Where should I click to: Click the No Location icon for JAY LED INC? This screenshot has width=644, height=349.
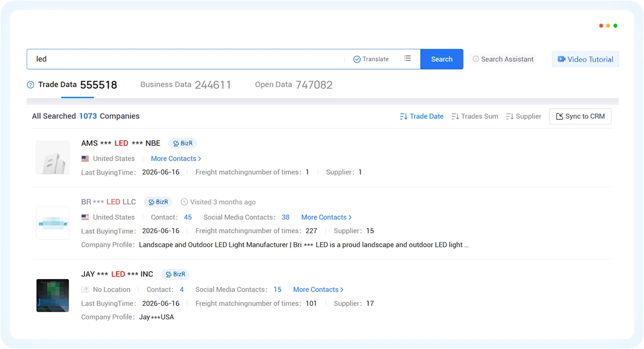[x=85, y=290]
